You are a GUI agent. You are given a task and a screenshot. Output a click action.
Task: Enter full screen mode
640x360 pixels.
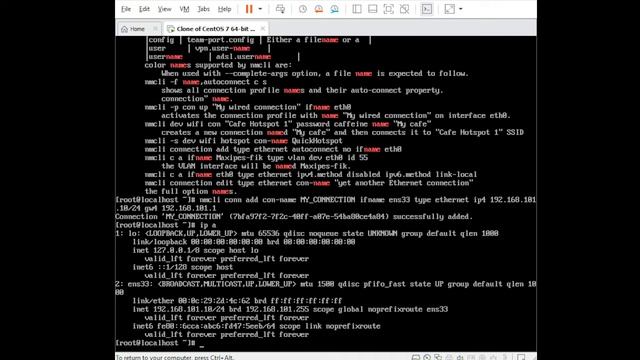click(389, 9)
